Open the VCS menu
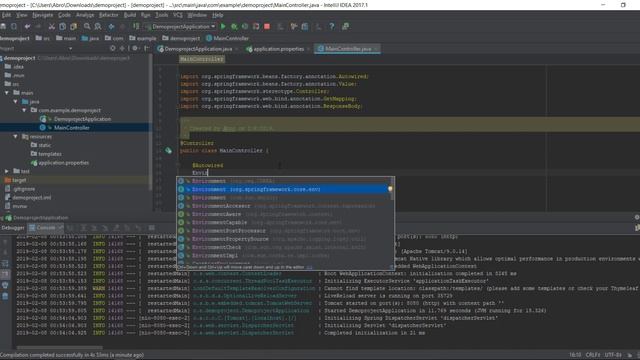640x360 pixels. pos(178,15)
